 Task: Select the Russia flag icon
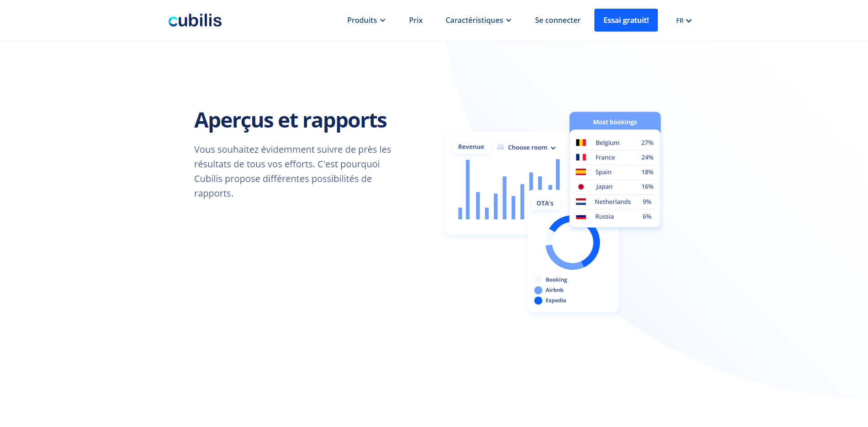click(581, 216)
